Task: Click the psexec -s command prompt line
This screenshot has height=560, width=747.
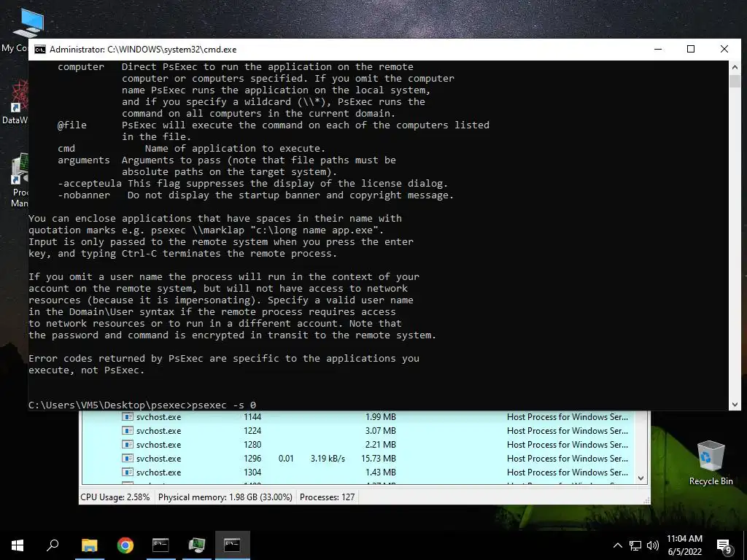Action: click(142, 405)
